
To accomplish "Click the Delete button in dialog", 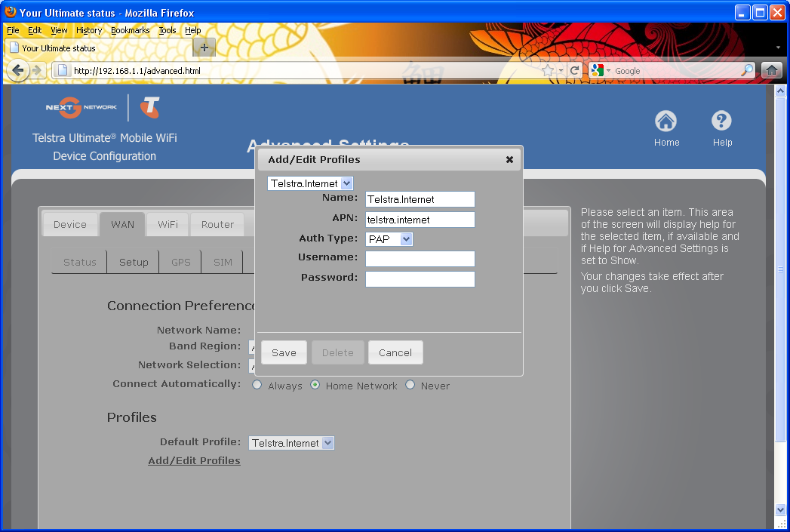I will click(337, 352).
